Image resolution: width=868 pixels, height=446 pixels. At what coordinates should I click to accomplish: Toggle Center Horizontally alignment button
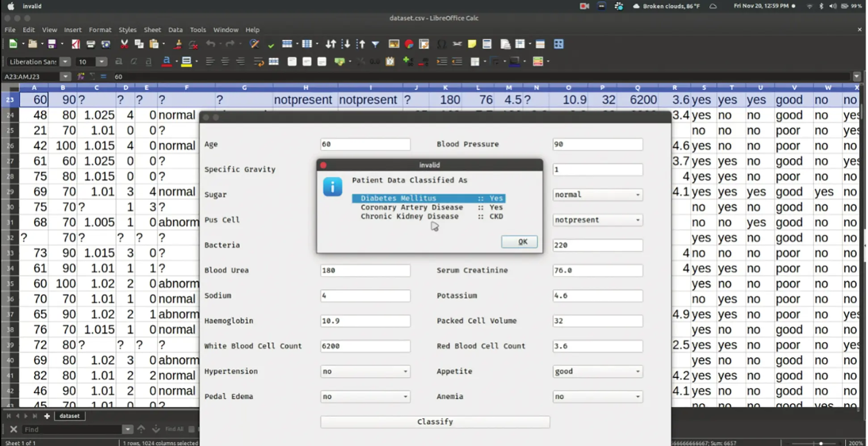(225, 62)
